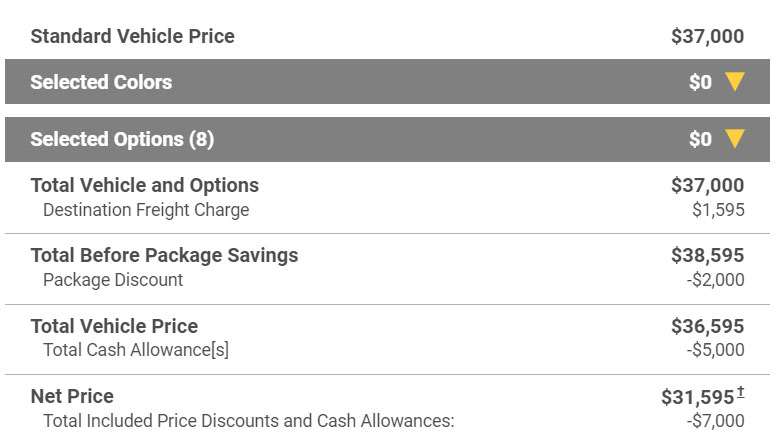Click the $31,595 Net Price value
This screenshot has height=440, width=776.
[698, 397]
